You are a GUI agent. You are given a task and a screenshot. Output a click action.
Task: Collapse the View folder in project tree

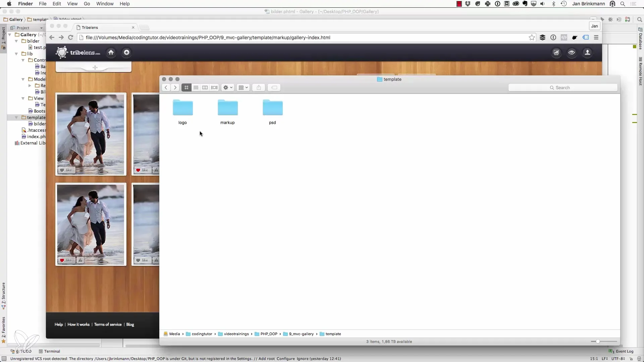[23, 98]
